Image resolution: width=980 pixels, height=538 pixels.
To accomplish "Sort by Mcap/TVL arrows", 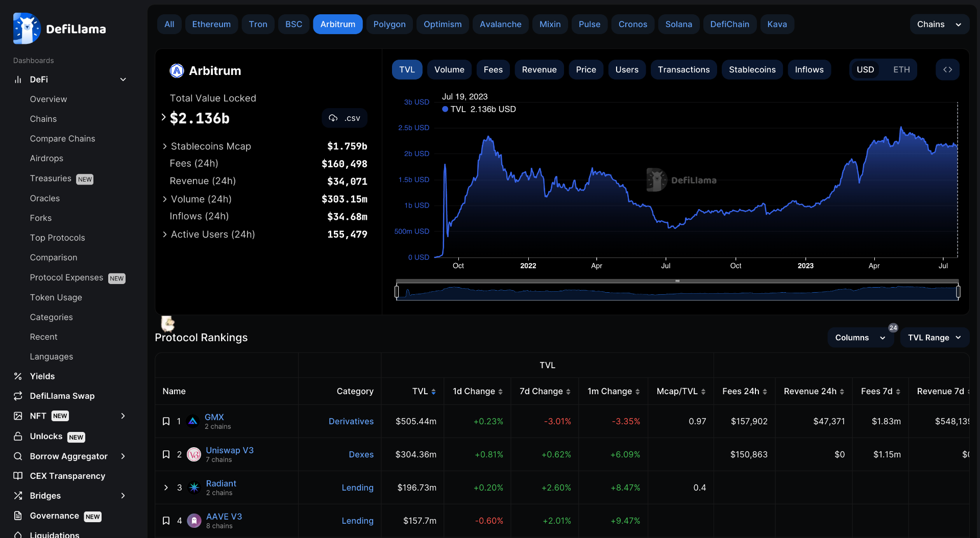I will click(703, 392).
